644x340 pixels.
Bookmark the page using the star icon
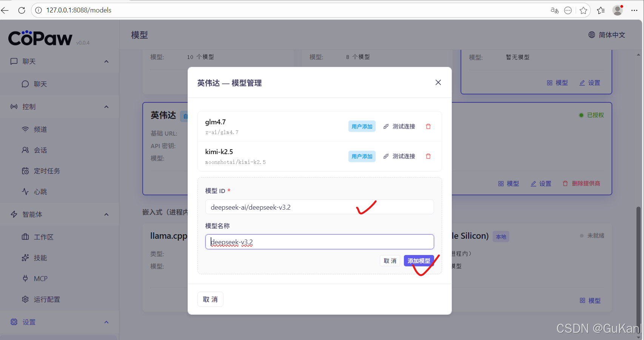584,10
